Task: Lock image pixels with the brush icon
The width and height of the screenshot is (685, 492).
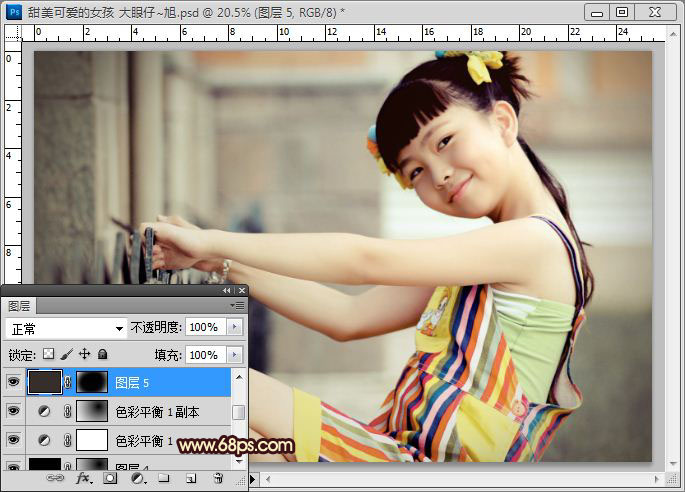Action: [66, 354]
